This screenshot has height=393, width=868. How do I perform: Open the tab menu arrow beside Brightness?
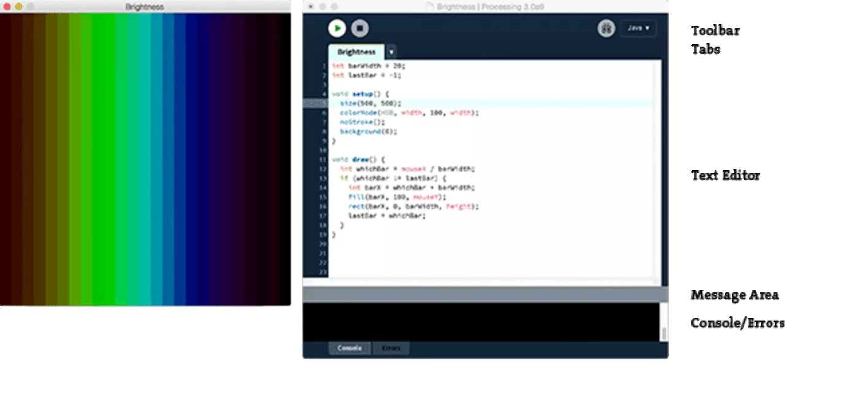[391, 52]
